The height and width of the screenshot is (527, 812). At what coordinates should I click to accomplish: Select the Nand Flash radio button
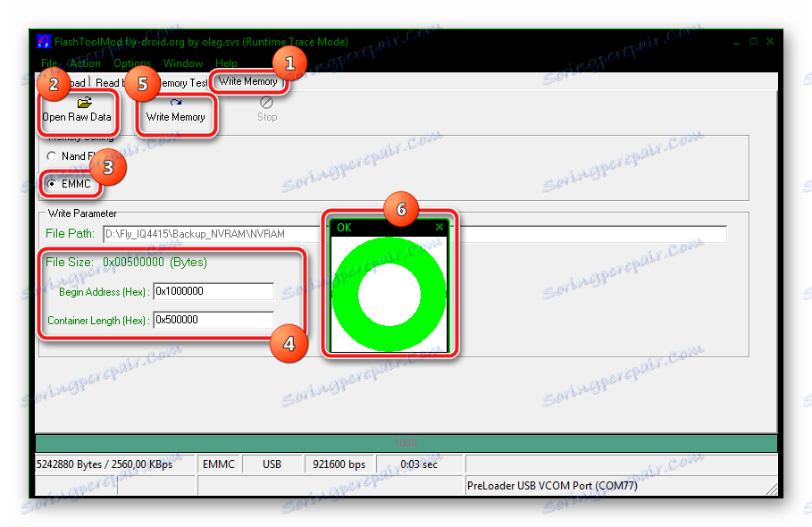click(x=51, y=155)
